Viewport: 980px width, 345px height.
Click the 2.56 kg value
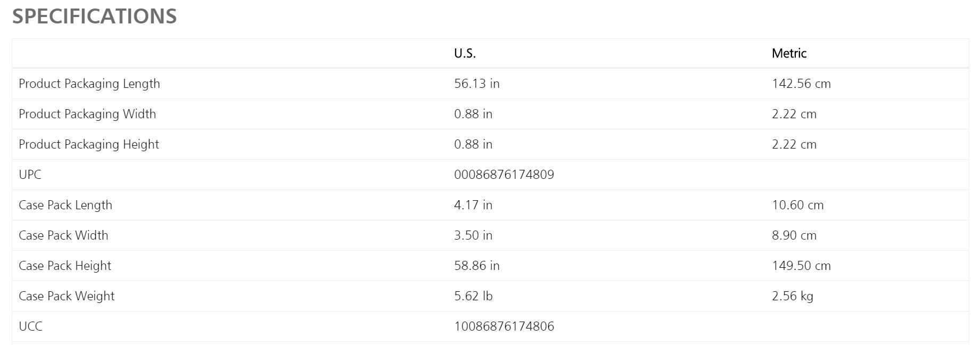point(793,296)
